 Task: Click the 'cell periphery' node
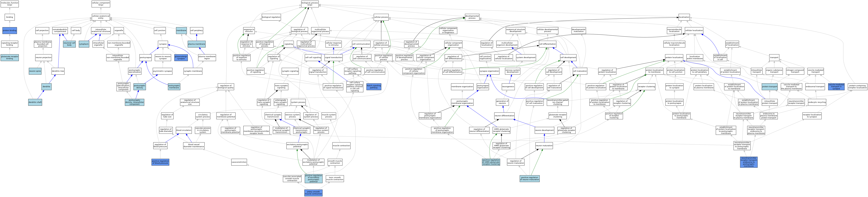click(197, 30)
